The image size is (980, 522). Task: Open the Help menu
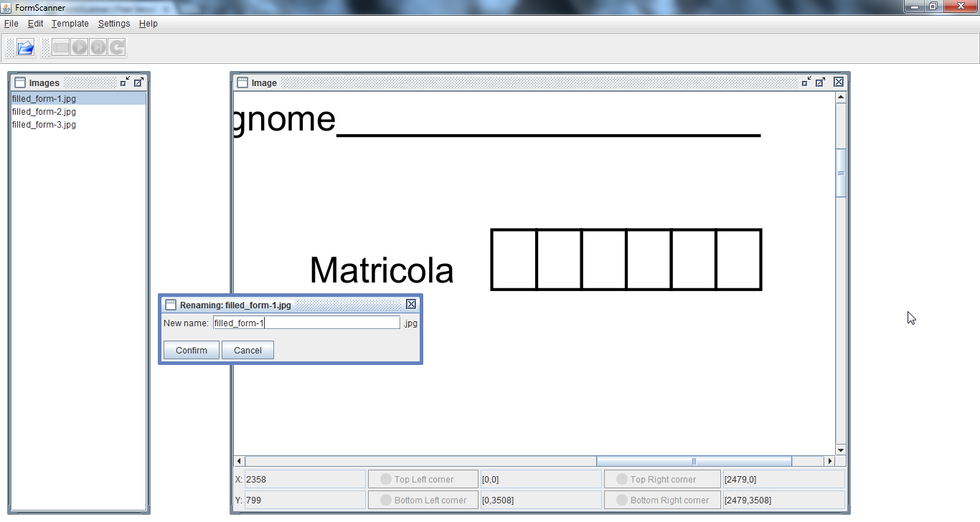[x=149, y=24]
